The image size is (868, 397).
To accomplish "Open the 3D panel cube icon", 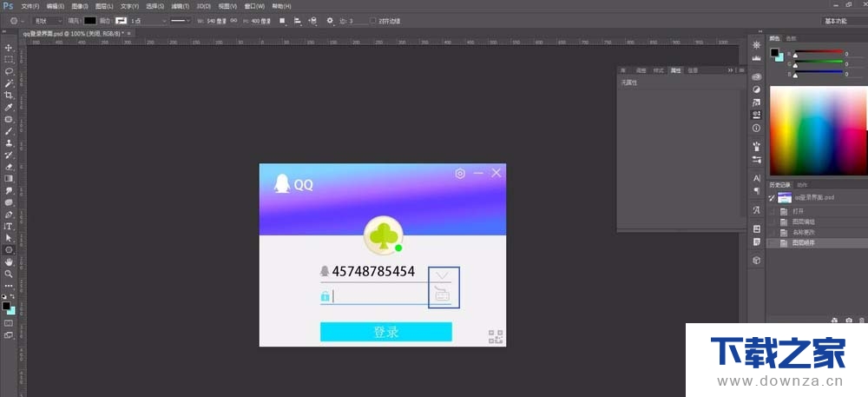I will 756,260.
